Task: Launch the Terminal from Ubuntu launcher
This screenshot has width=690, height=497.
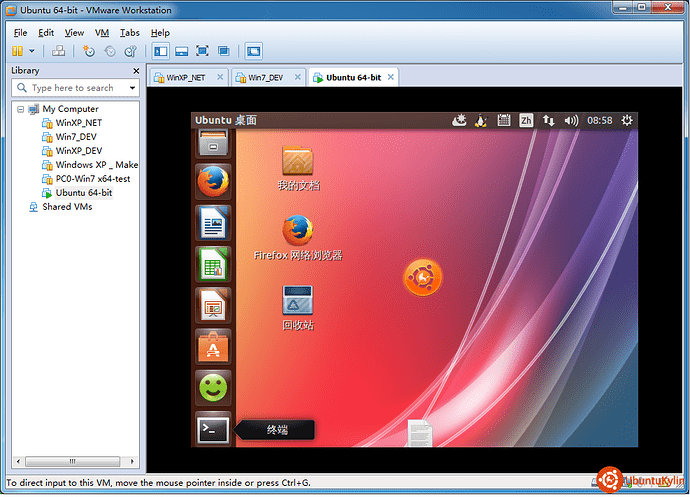Action: pos(213,429)
